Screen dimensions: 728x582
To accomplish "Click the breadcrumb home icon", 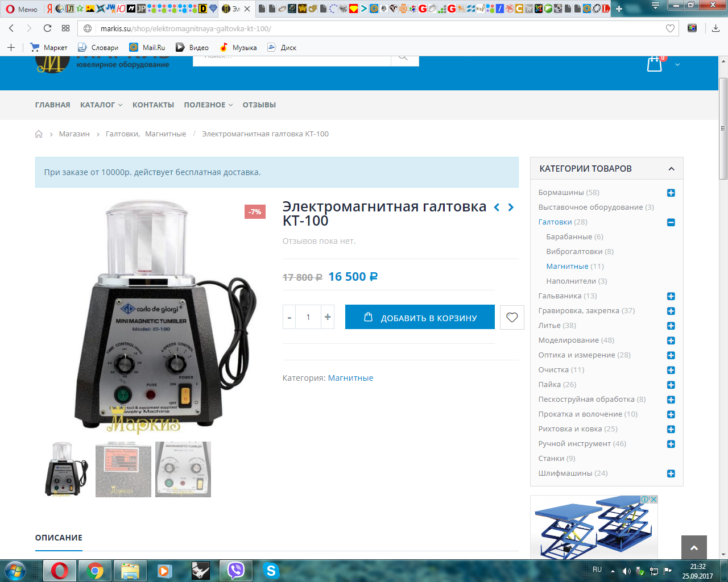I will click(x=39, y=134).
